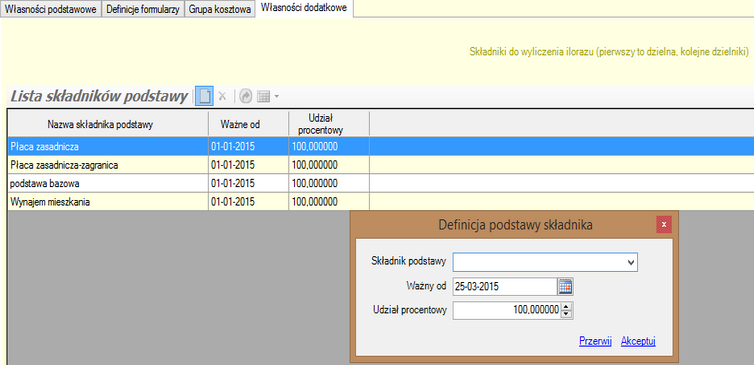Screen dimensions: 754x365
Task: Open the calendar picker beside Ważny od
Action: (x=566, y=287)
